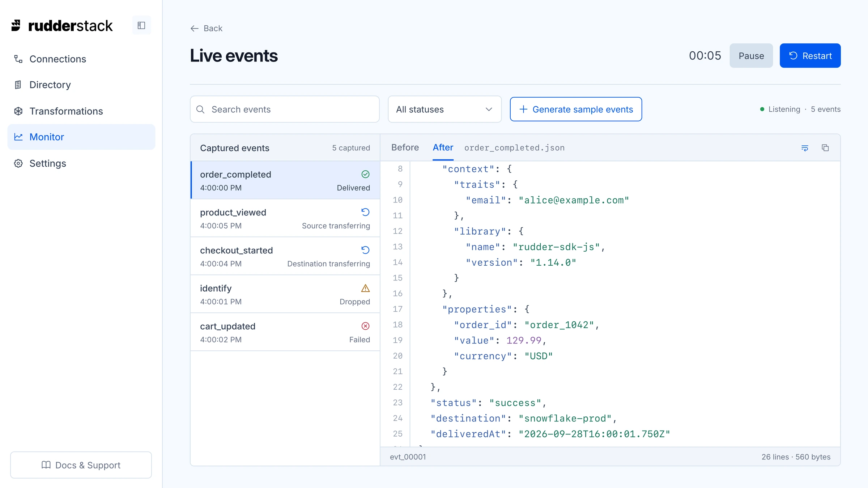The image size is (868, 488).
Task: Click the RudderStack logo icon
Action: point(16,26)
